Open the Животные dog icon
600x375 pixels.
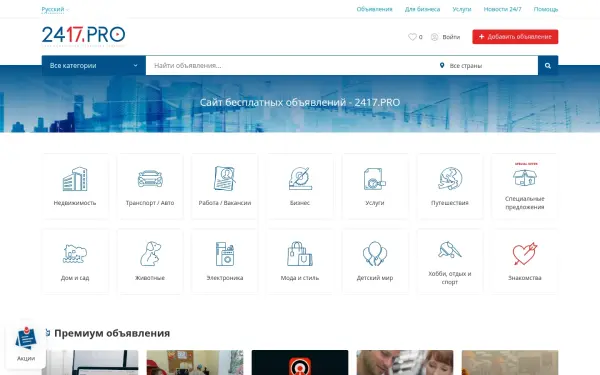[x=150, y=253]
